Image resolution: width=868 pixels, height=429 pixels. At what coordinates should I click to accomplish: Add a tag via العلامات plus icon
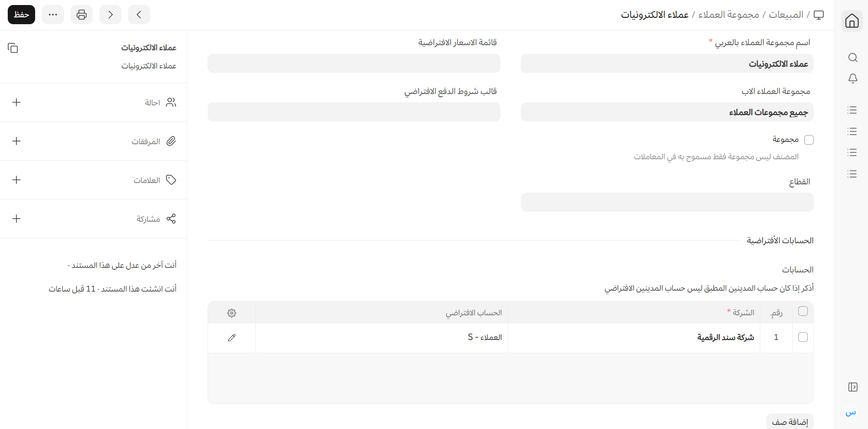click(16, 180)
